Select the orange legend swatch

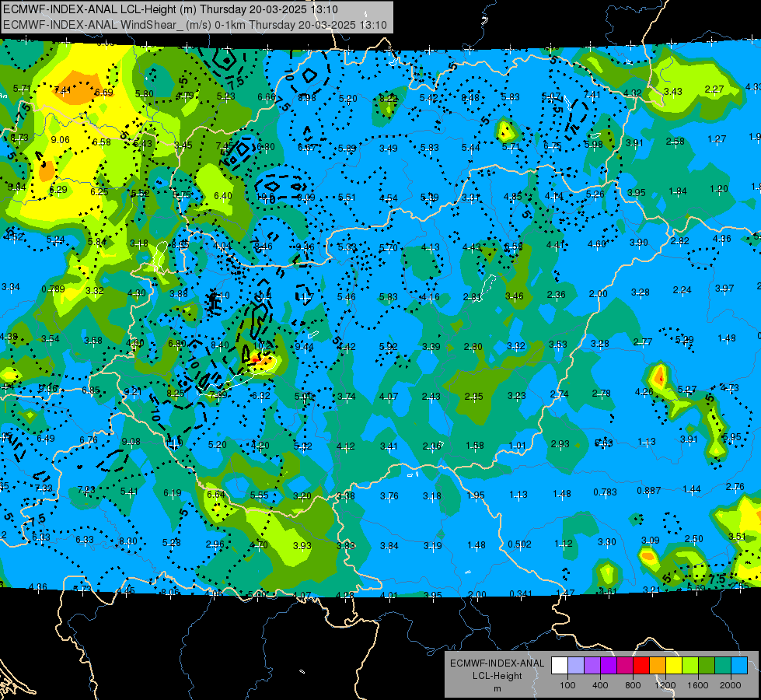(x=658, y=666)
